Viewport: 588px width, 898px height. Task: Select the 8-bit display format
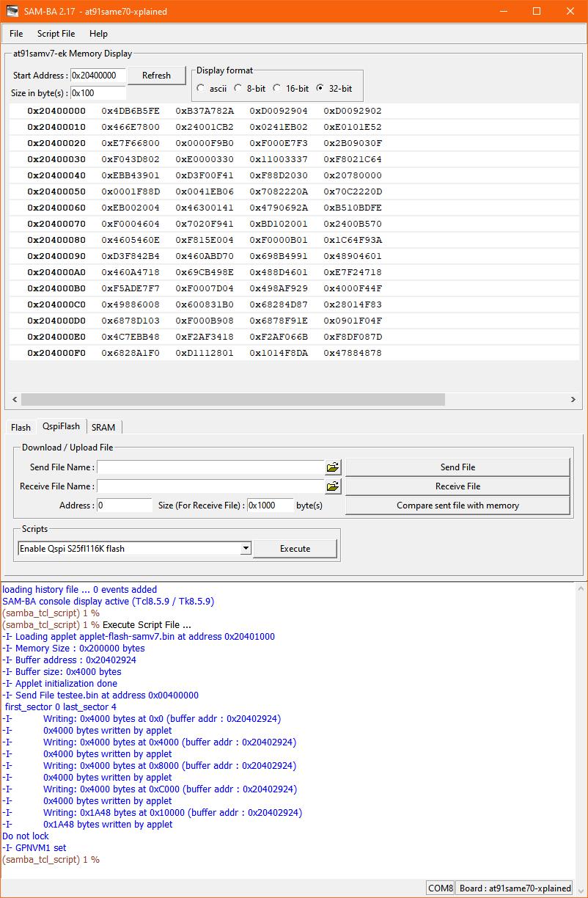[238, 87]
